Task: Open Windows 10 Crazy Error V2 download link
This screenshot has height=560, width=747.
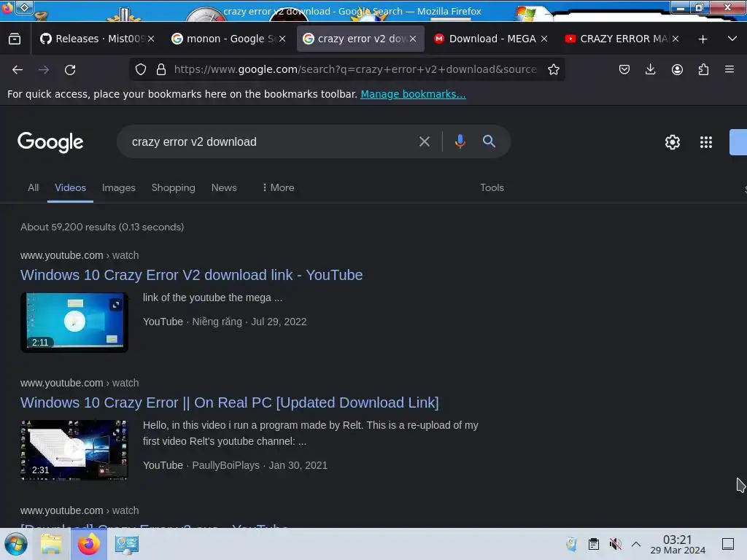Action: tap(192, 275)
